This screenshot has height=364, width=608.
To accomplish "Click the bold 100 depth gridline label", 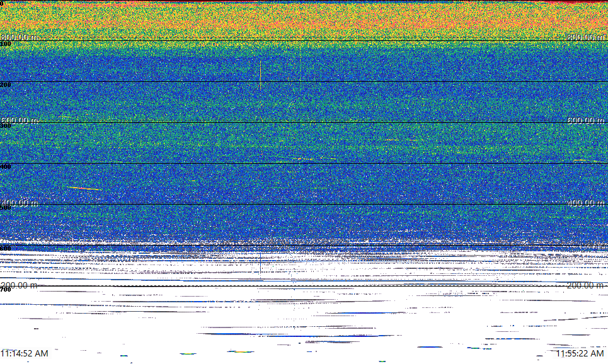I will (6, 44).
